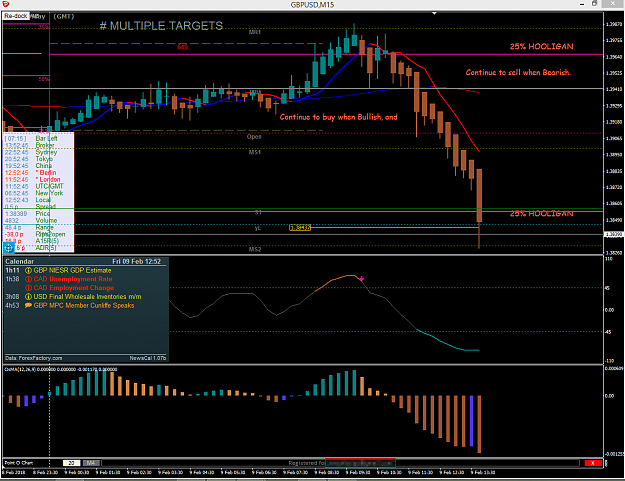Click impact icon beside CAD Unemployment Rate
The width and height of the screenshot is (625, 481).
[x=28, y=279]
